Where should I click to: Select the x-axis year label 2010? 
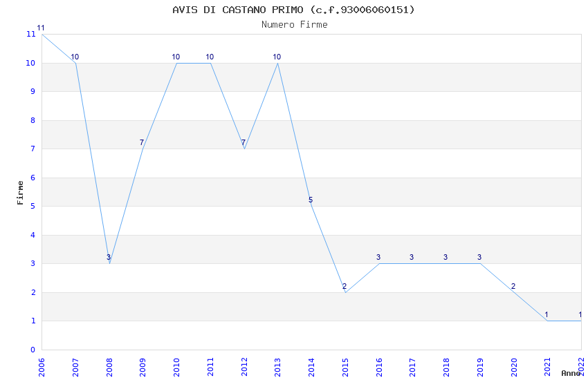176,367
